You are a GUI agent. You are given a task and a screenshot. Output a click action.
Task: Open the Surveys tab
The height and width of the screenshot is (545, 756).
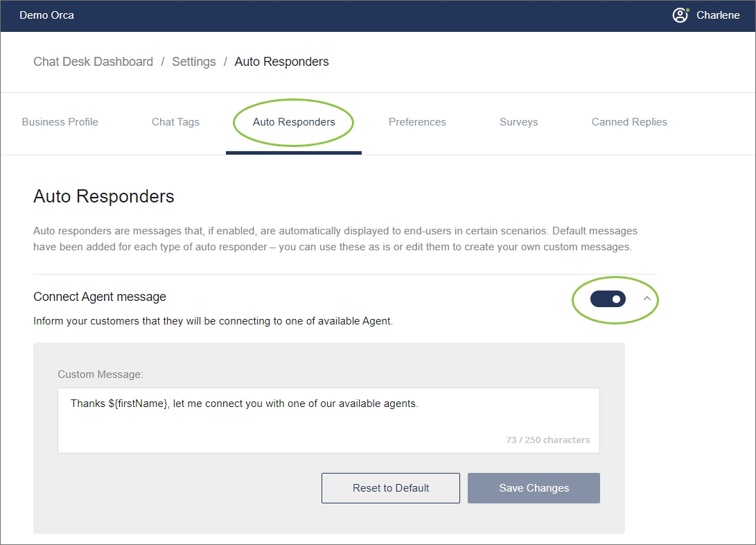(518, 122)
